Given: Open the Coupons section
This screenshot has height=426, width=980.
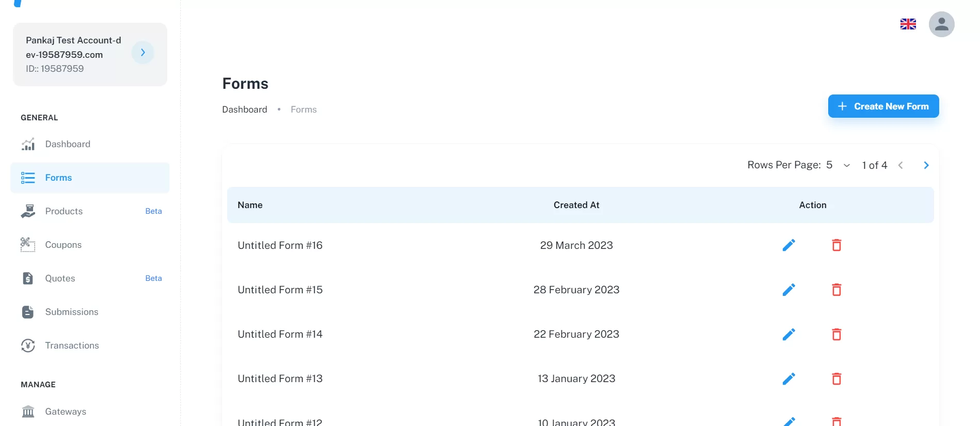Looking at the screenshot, I should point(90,245).
